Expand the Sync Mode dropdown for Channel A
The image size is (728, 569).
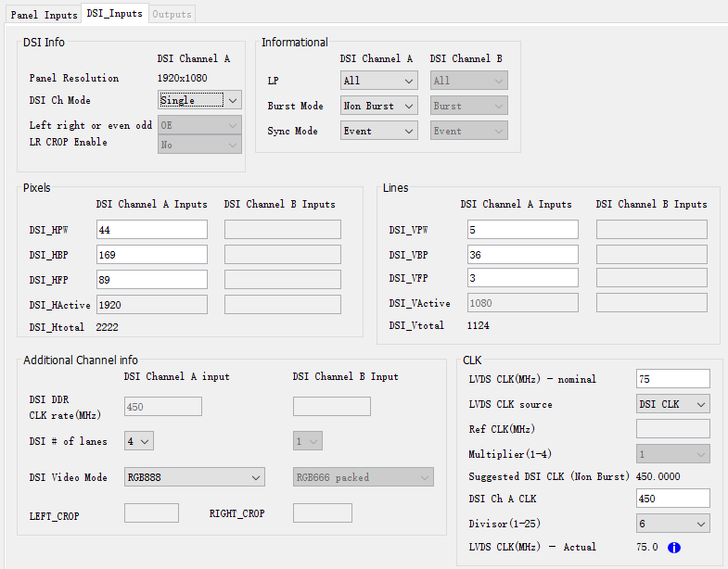[379, 131]
